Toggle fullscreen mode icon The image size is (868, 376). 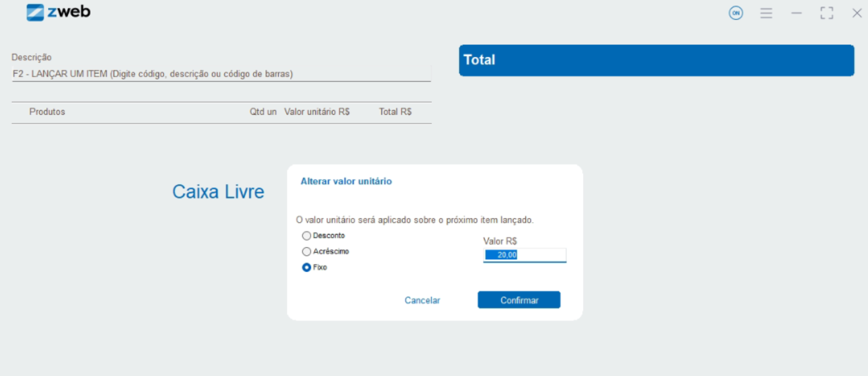827,13
